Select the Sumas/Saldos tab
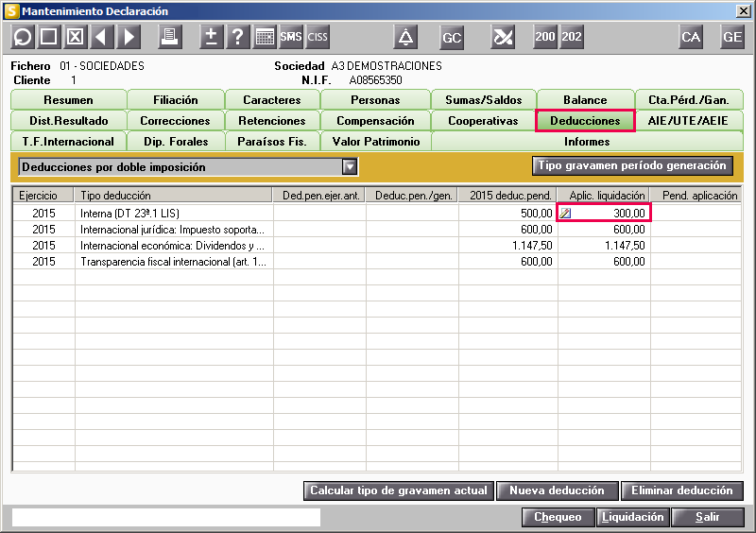 (484, 100)
